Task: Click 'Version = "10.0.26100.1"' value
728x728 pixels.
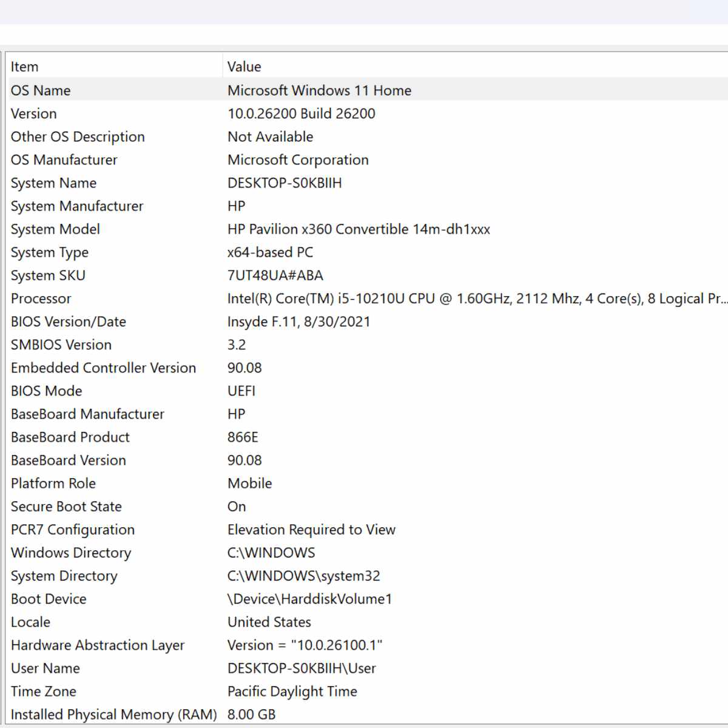Action: pyautogui.click(x=305, y=645)
